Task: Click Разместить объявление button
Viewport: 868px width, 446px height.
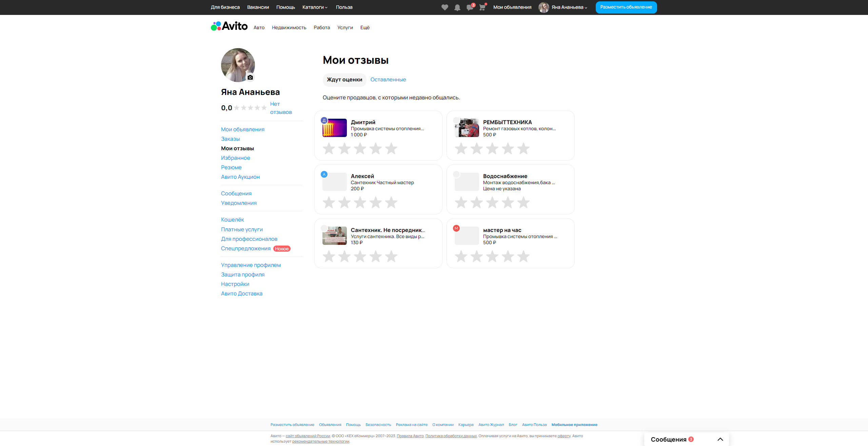Action: 626,7
